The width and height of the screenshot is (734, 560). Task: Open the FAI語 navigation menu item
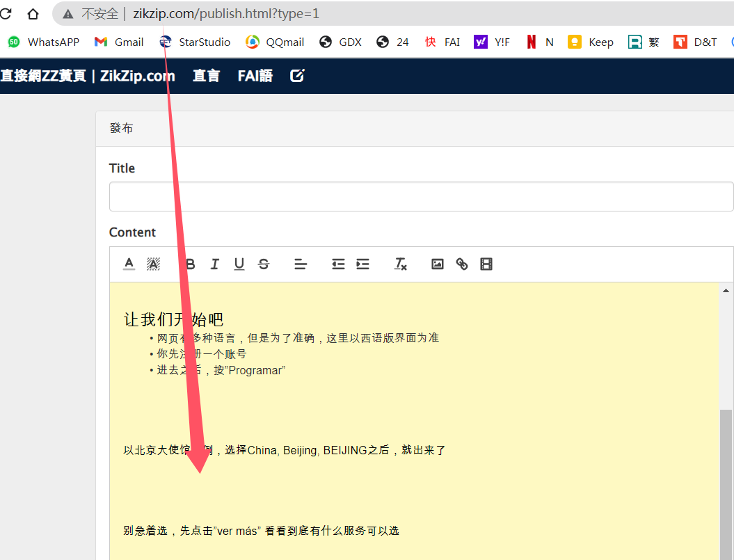point(255,76)
